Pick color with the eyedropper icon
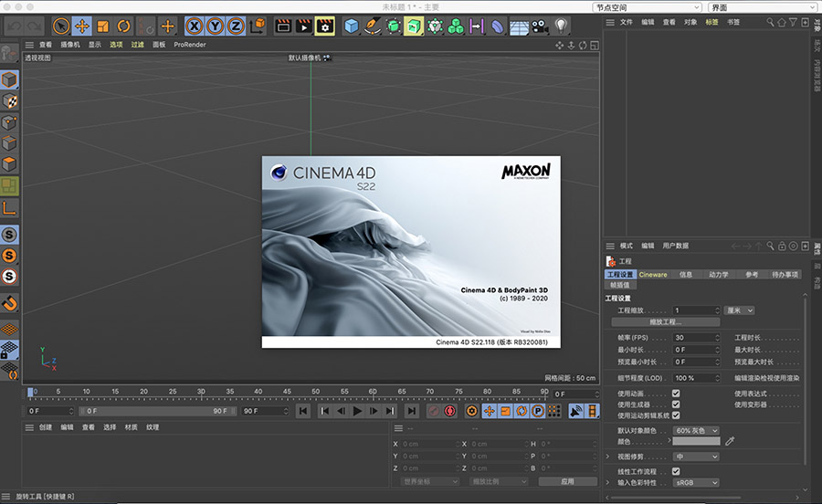The height and width of the screenshot is (504, 822). pos(730,441)
